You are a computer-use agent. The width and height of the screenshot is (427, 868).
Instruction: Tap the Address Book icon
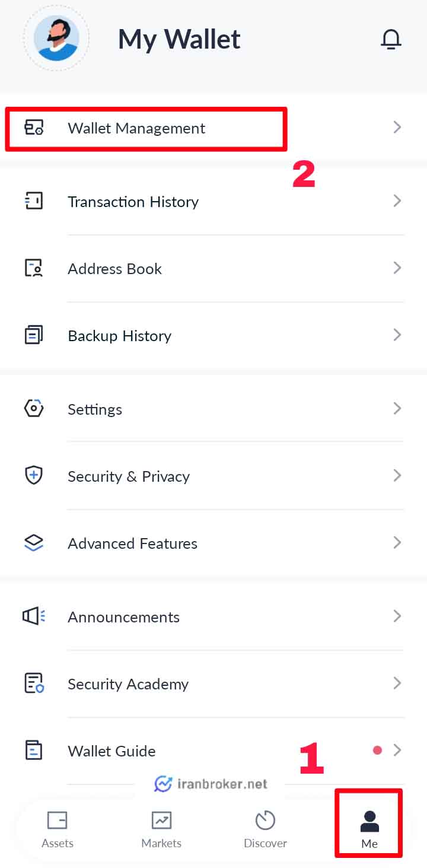34,268
